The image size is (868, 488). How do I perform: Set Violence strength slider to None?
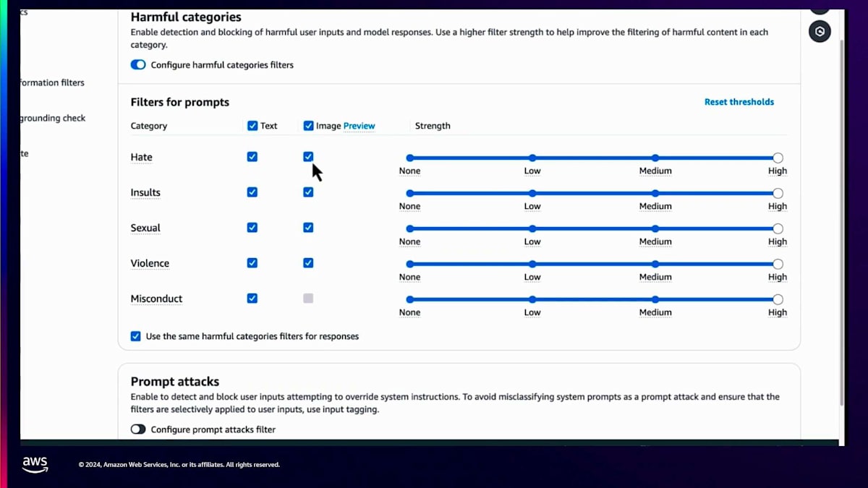click(x=410, y=264)
